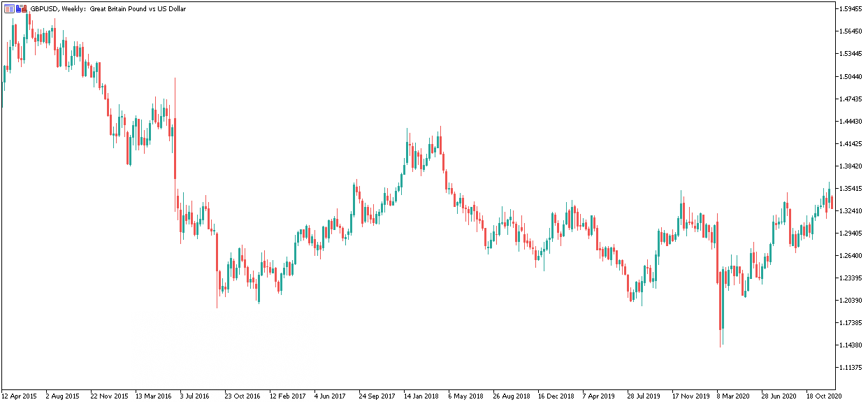Click the 7 Apr 2019 date label
The height and width of the screenshot is (402, 868).
(x=598, y=396)
